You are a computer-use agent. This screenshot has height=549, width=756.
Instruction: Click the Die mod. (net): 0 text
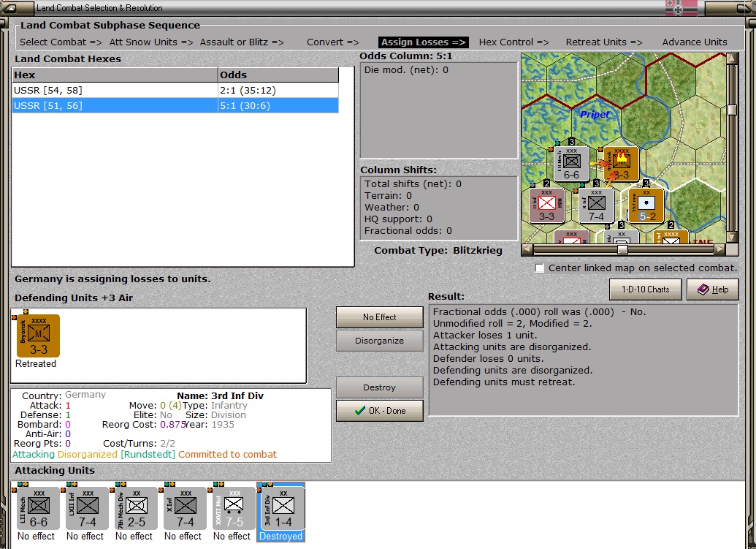[x=406, y=70]
